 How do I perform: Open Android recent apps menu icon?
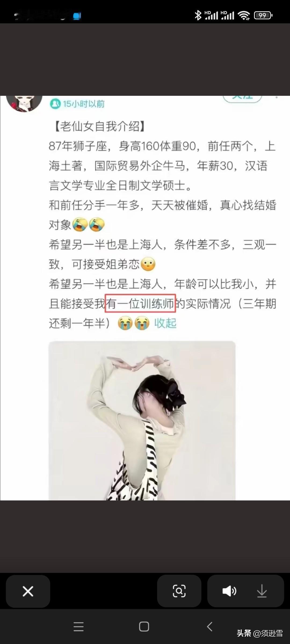(x=78, y=627)
